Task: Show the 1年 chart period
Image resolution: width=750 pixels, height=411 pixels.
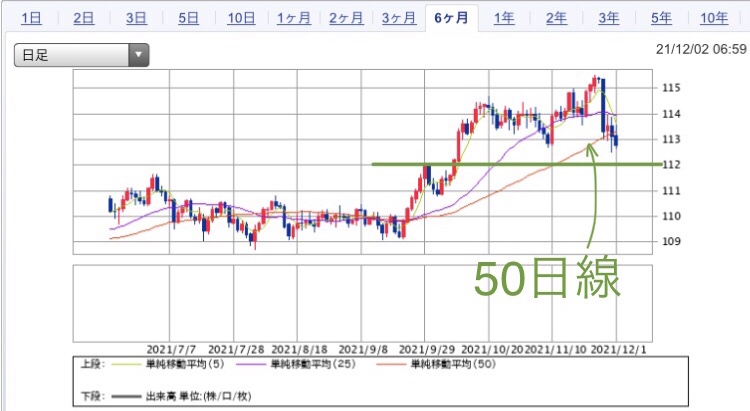Action: pos(504,19)
